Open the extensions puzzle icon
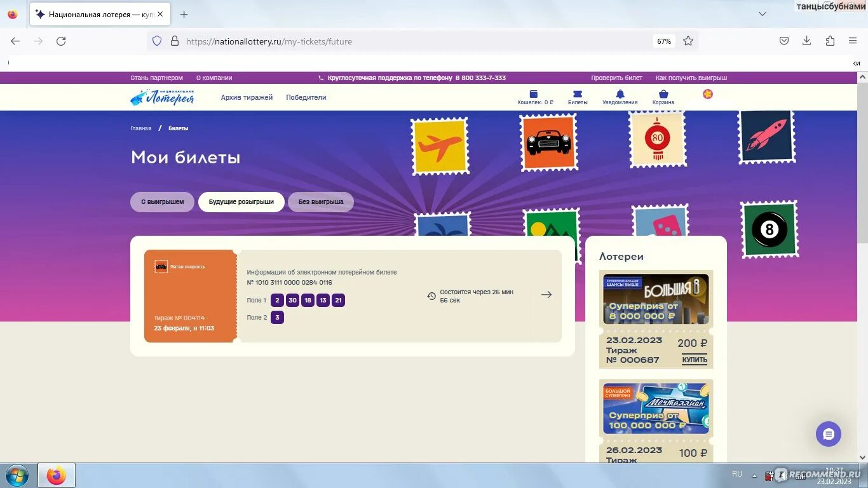Viewport: 868px width, 488px height. tap(830, 41)
